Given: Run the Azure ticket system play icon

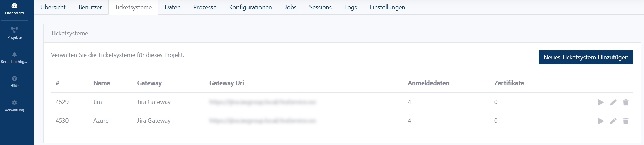Looking at the screenshot, I should tap(600, 121).
